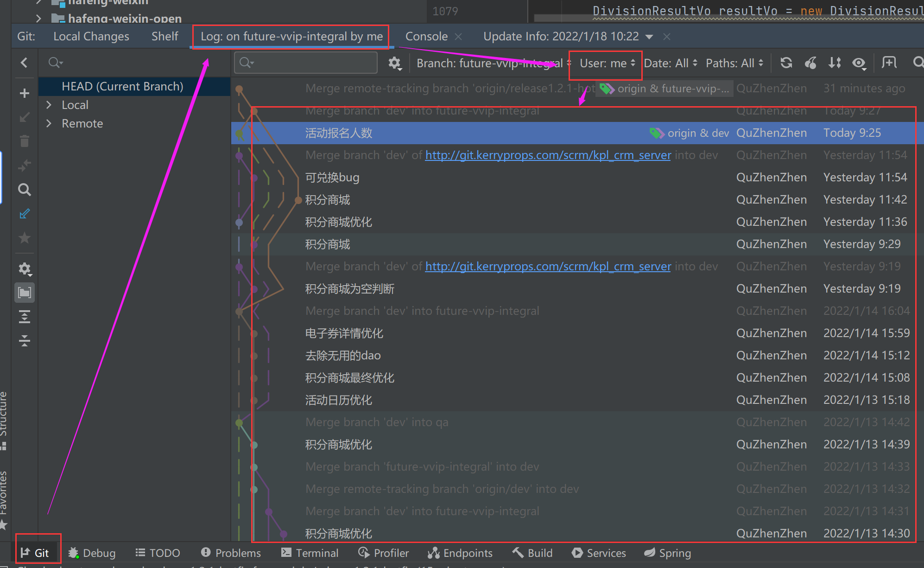Open the Update Info 2022/1/18 10:22 tab

click(561, 36)
